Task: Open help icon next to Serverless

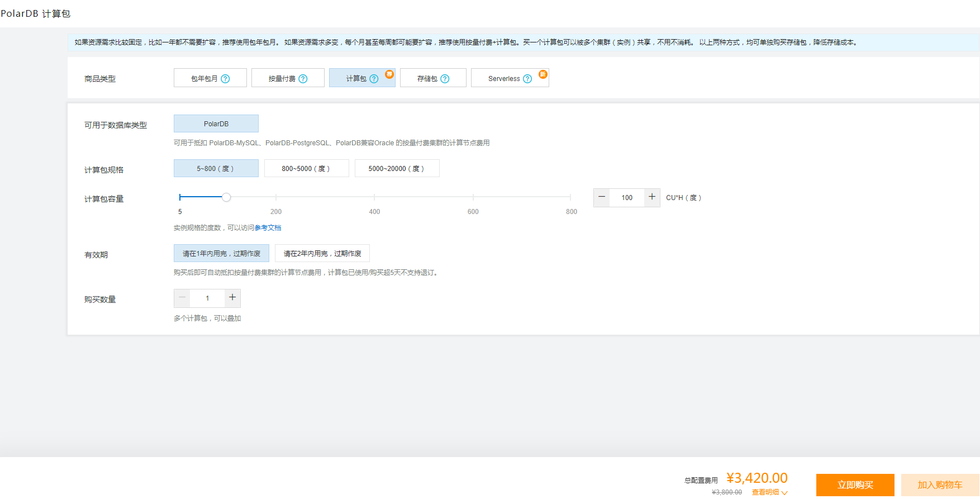Action: point(527,79)
